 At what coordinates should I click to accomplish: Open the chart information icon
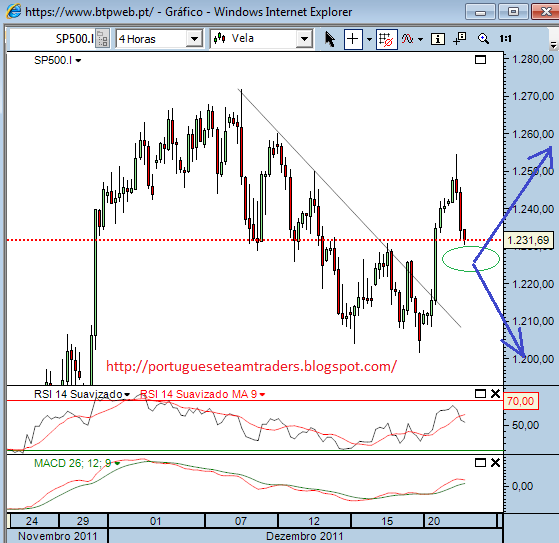437,39
